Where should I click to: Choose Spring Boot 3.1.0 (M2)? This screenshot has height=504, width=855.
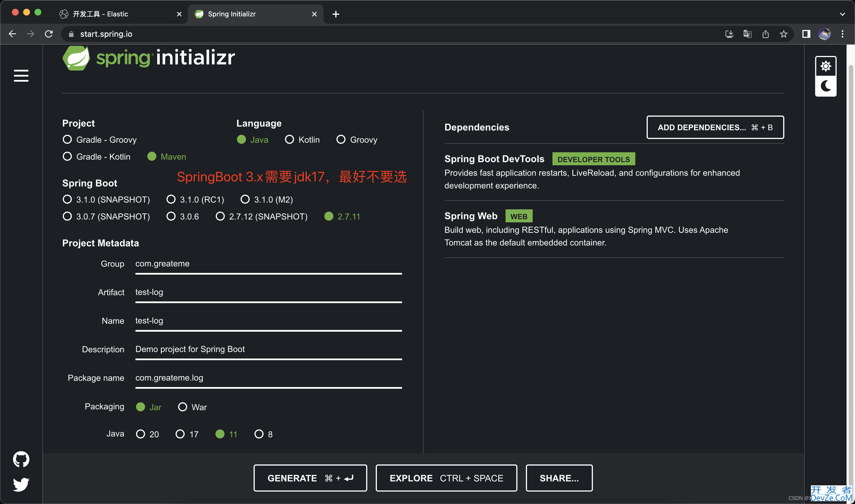pos(267,199)
